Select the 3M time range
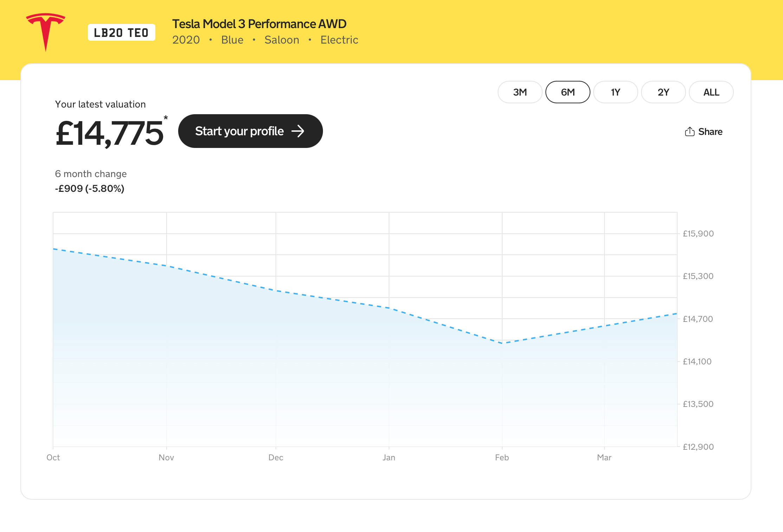 coord(520,92)
